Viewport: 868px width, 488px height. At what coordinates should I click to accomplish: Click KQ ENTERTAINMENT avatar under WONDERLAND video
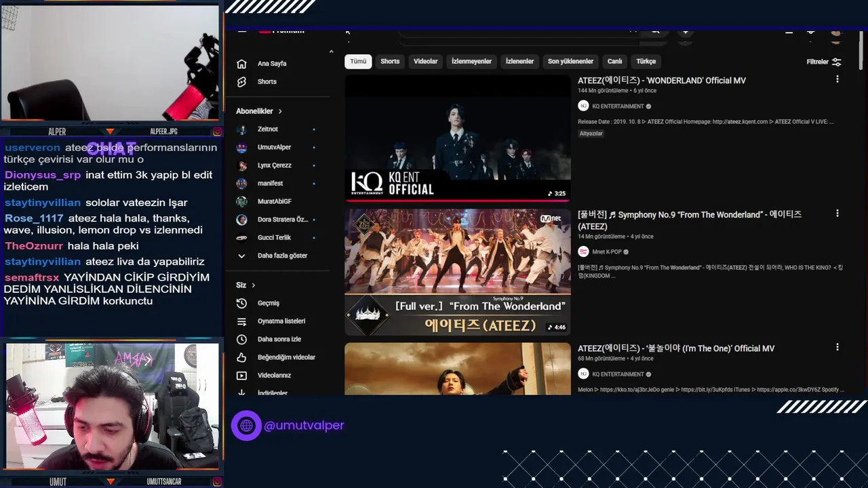pos(583,106)
